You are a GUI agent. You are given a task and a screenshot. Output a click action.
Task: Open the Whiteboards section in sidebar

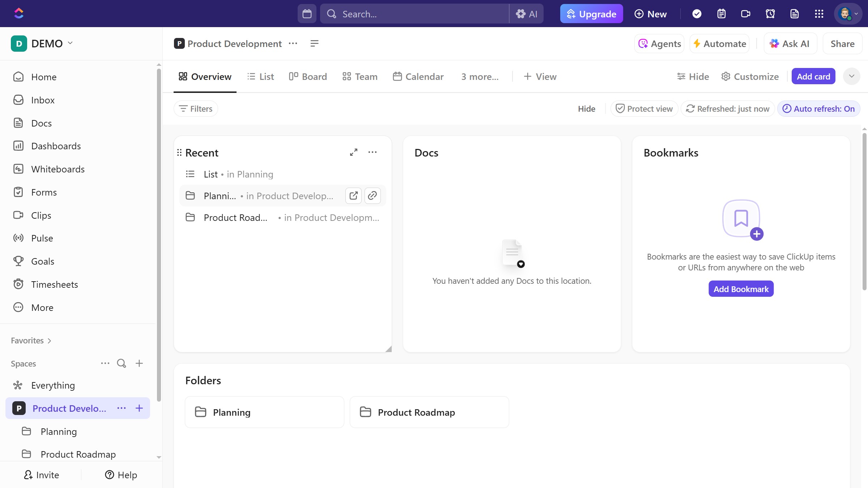coord(58,169)
